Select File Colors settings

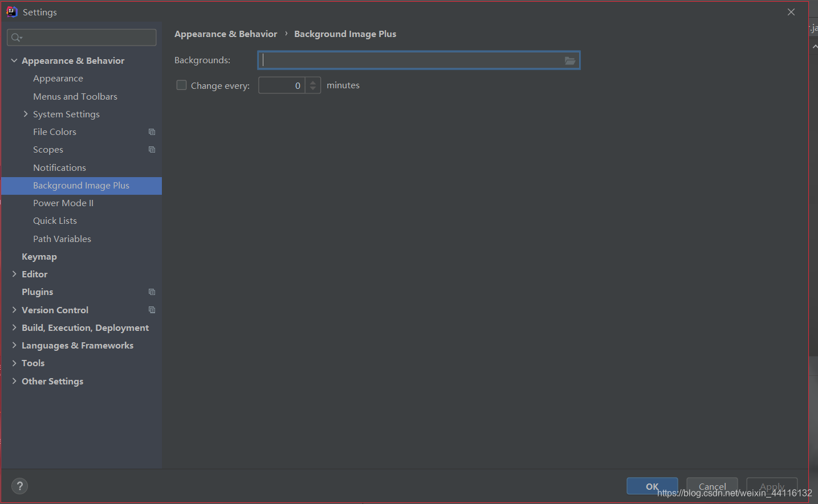[x=55, y=132]
